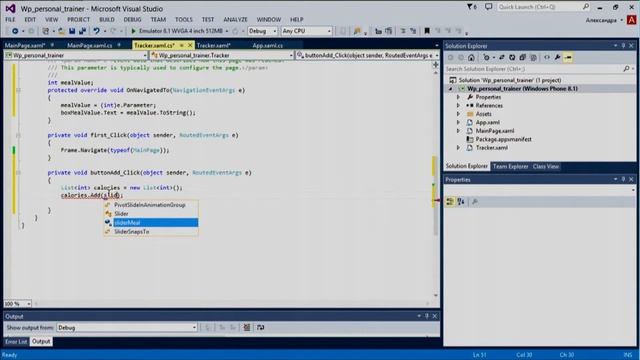Open the ANALYZE menu
The width and height of the screenshot is (640, 360).
coord(236,20)
